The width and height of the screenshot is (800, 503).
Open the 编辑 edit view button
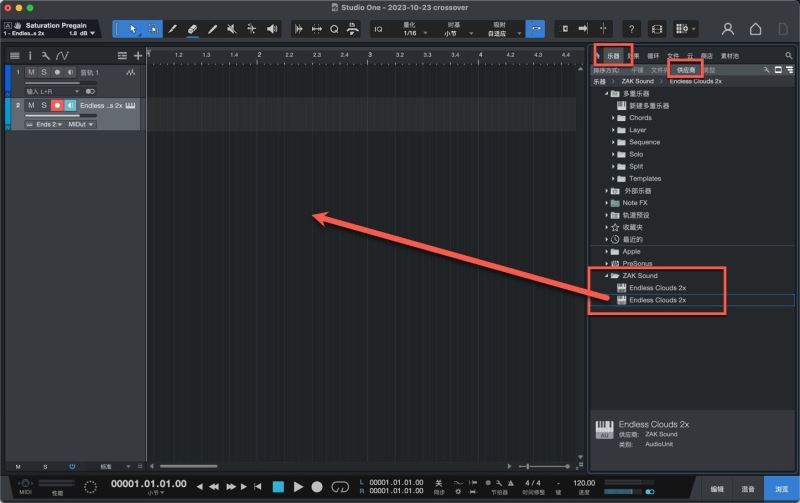(x=717, y=489)
